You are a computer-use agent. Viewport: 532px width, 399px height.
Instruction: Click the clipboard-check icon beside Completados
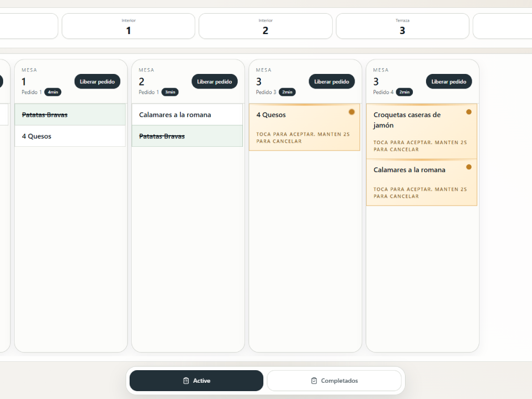314,381
